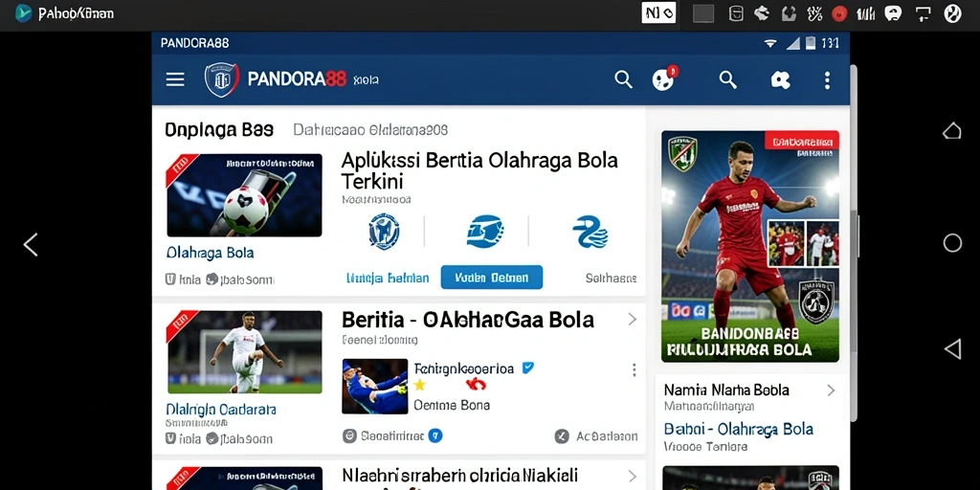Click the yellow star under Fehirgnkoeorioa

(420, 385)
